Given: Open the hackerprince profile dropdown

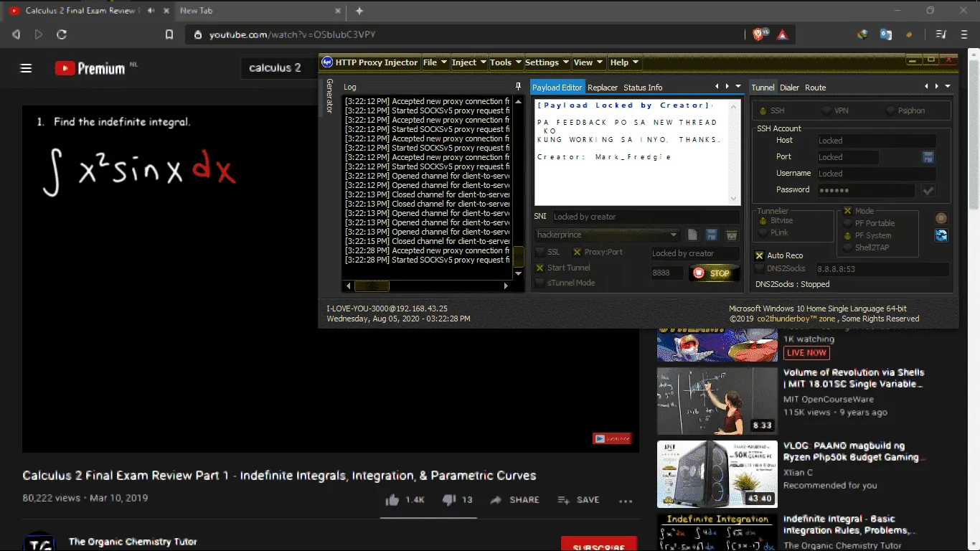Looking at the screenshot, I should 673,235.
